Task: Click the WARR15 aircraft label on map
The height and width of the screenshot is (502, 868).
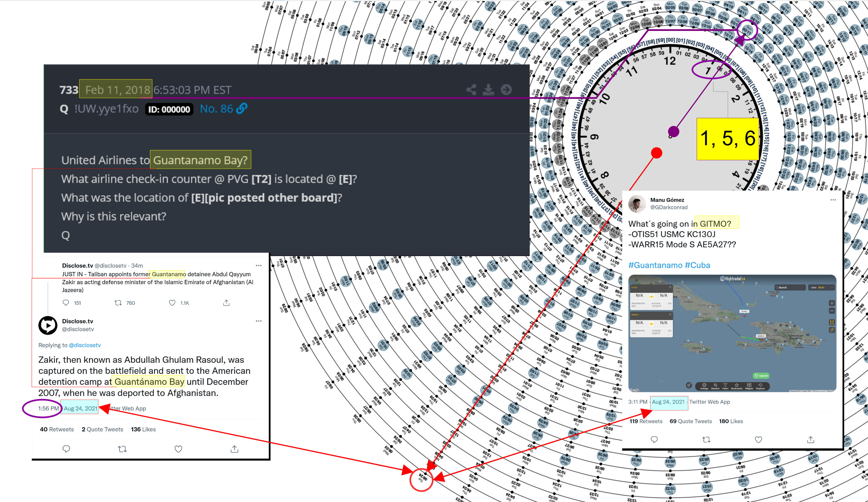Action: [x=761, y=336]
